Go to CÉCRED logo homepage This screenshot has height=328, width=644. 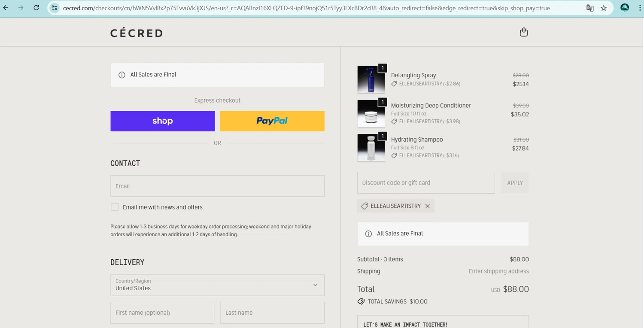137,33
